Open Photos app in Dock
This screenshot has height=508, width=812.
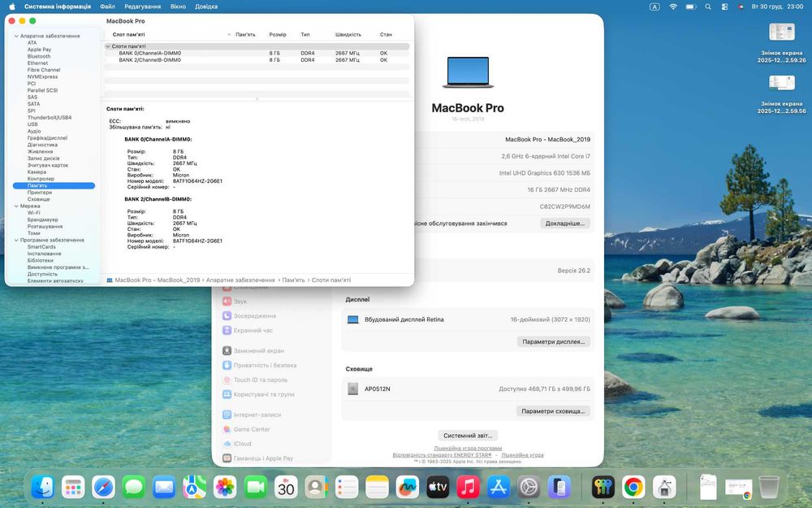click(225, 487)
